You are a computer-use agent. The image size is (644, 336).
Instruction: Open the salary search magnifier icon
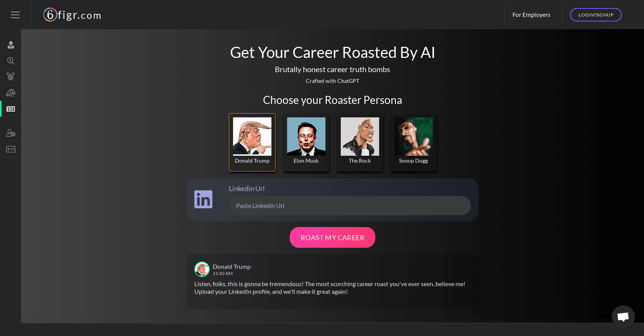(x=11, y=61)
